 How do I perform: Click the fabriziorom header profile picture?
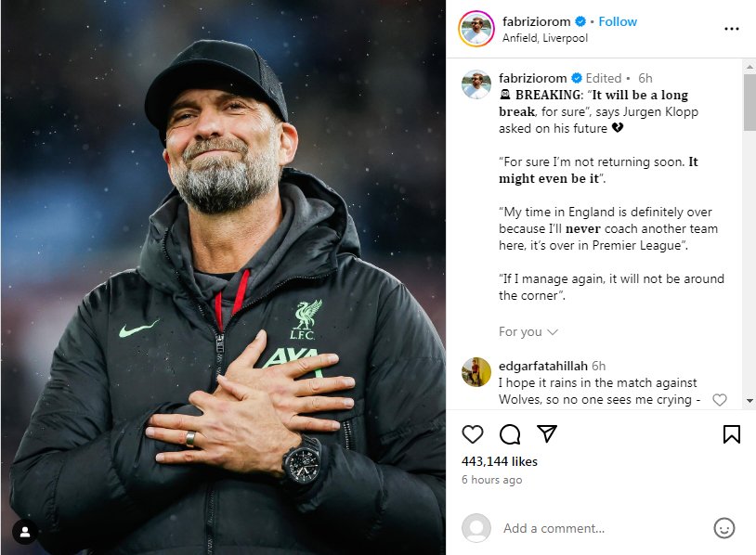(476, 29)
